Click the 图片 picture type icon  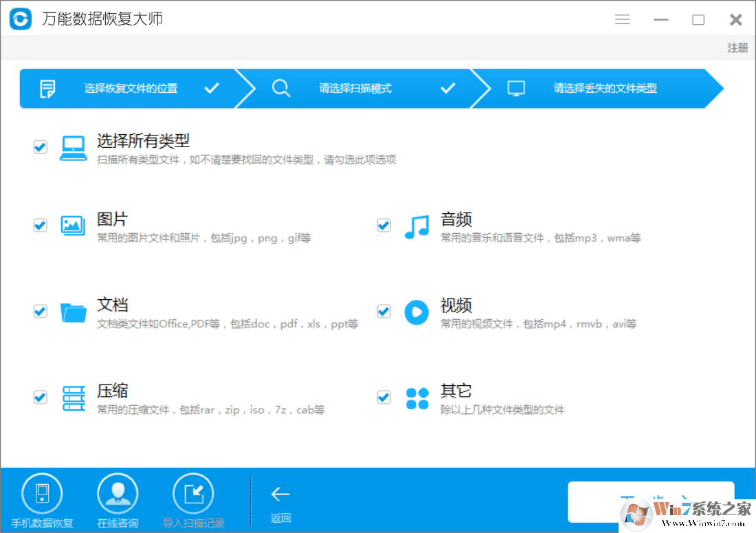click(x=73, y=225)
